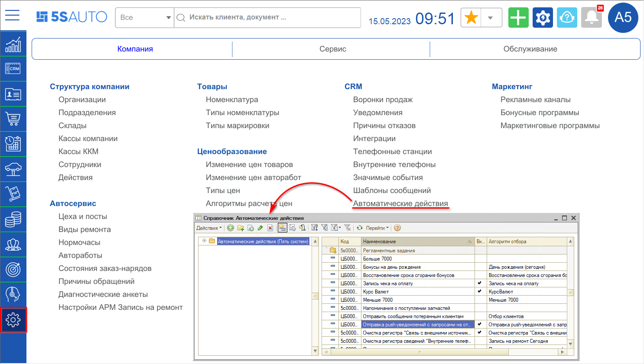
Task: Open the CRM sidebar section
Action: pos(13,68)
